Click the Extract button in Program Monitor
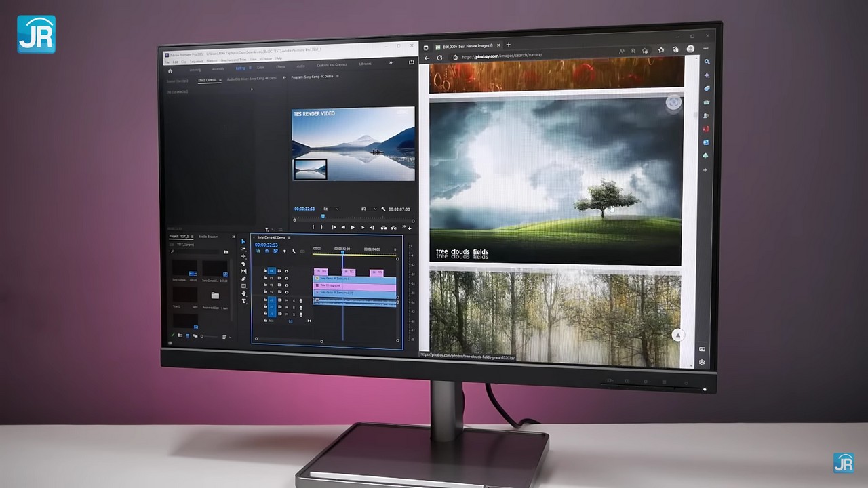 393,228
